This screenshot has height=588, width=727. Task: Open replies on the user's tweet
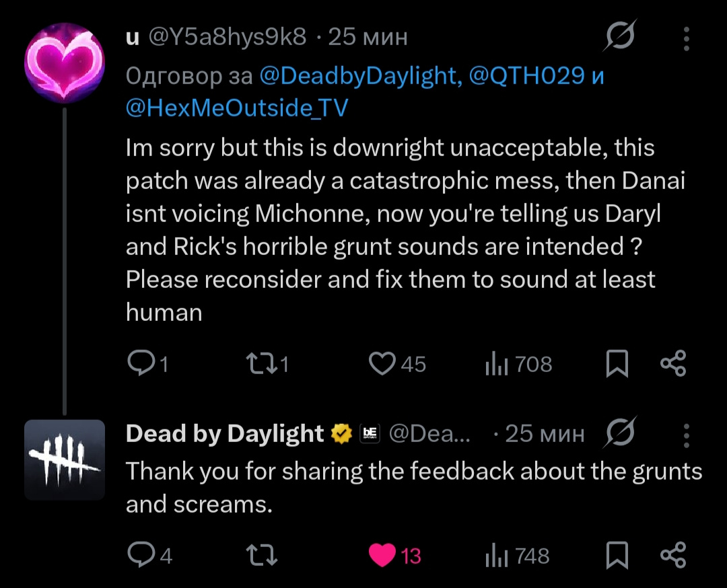click(147, 363)
